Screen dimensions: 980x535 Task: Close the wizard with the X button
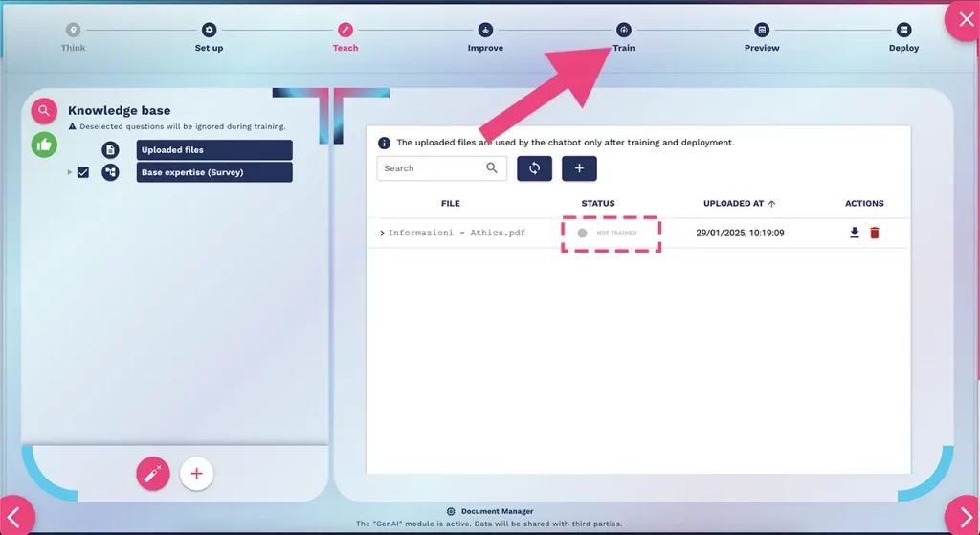pyautogui.click(x=965, y=20)
